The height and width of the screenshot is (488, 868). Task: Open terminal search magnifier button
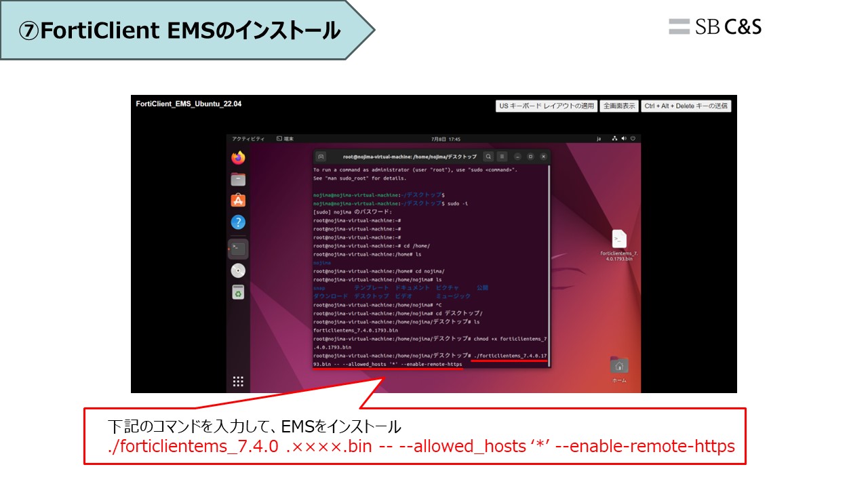(488, 157)
